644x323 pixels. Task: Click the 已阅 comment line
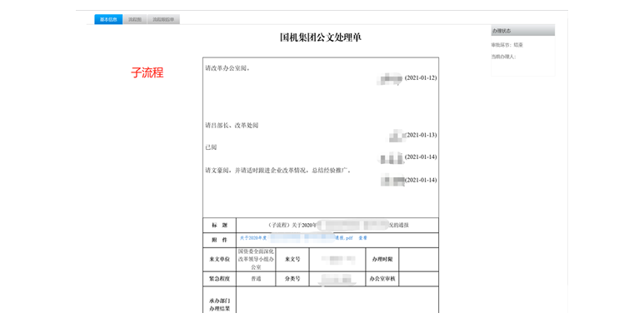coord(211,147)
